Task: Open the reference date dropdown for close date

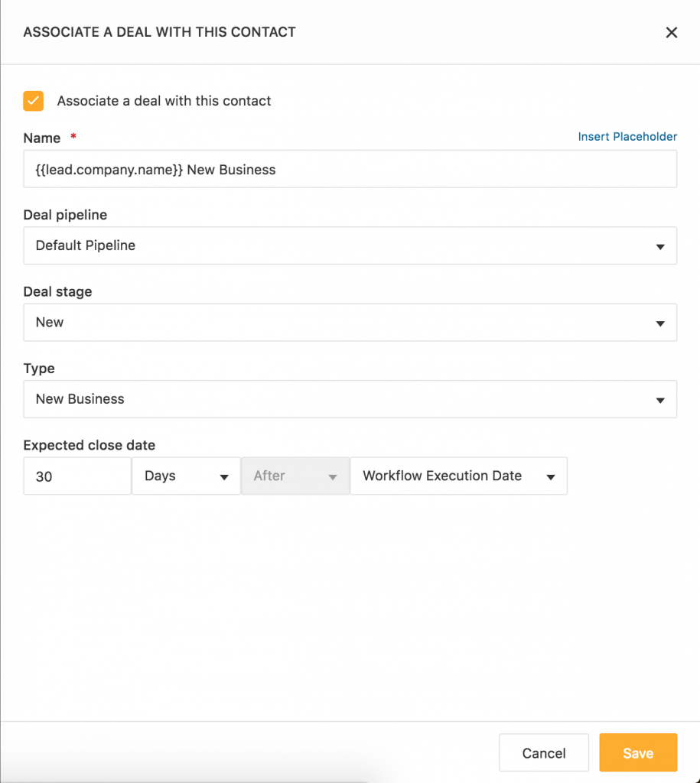Action: 458,476
